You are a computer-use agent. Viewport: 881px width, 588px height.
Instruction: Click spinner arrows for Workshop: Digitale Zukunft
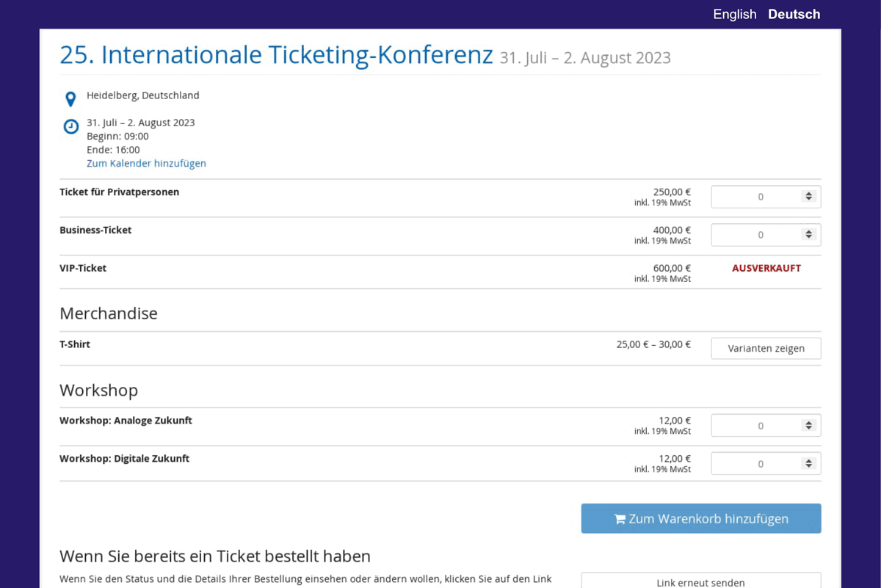coord(808,464)
